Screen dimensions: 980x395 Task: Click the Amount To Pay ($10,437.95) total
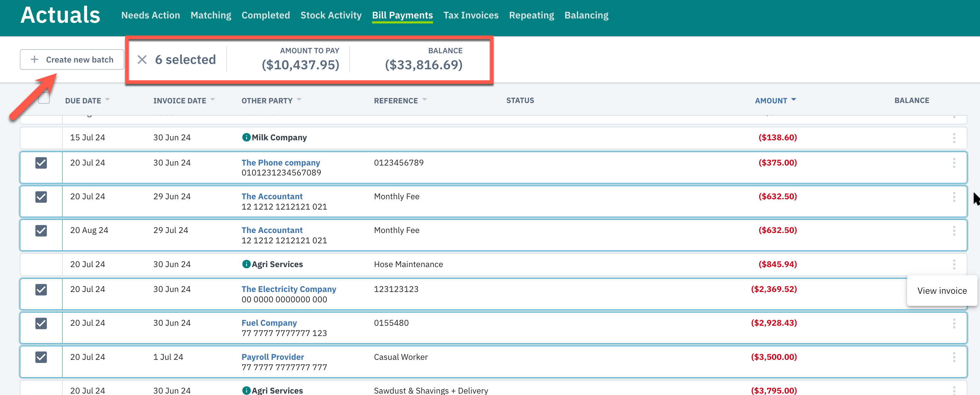click(300, 65)
